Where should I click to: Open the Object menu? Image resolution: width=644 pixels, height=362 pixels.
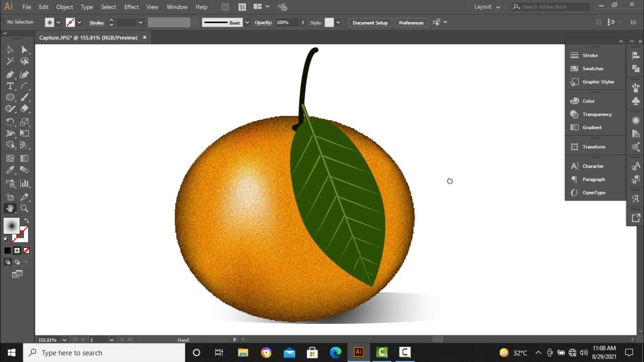[64, 7]
